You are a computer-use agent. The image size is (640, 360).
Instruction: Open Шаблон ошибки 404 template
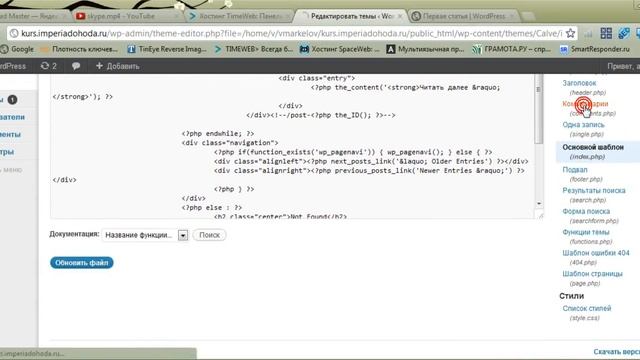[x=596, y=253]
